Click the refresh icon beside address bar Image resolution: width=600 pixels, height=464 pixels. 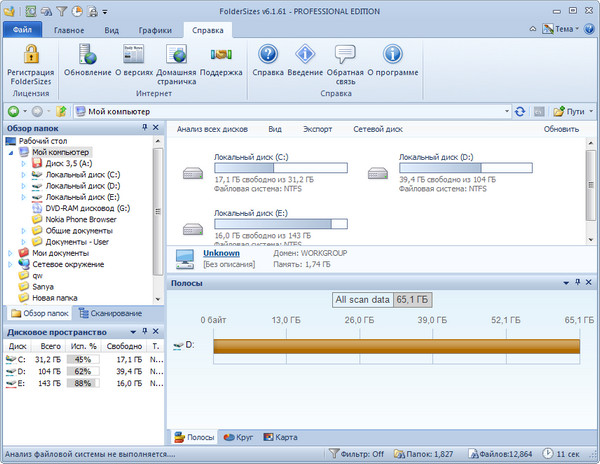[x=519, y=111]
